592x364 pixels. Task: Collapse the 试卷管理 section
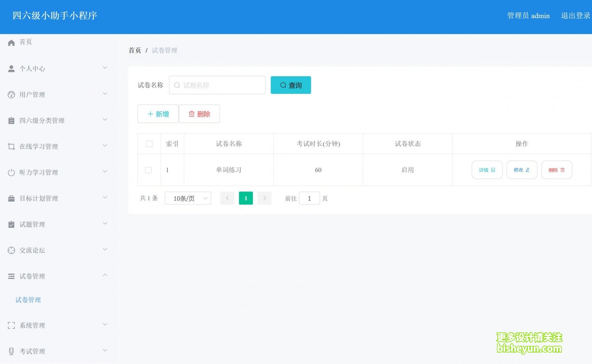pos(57,276)
